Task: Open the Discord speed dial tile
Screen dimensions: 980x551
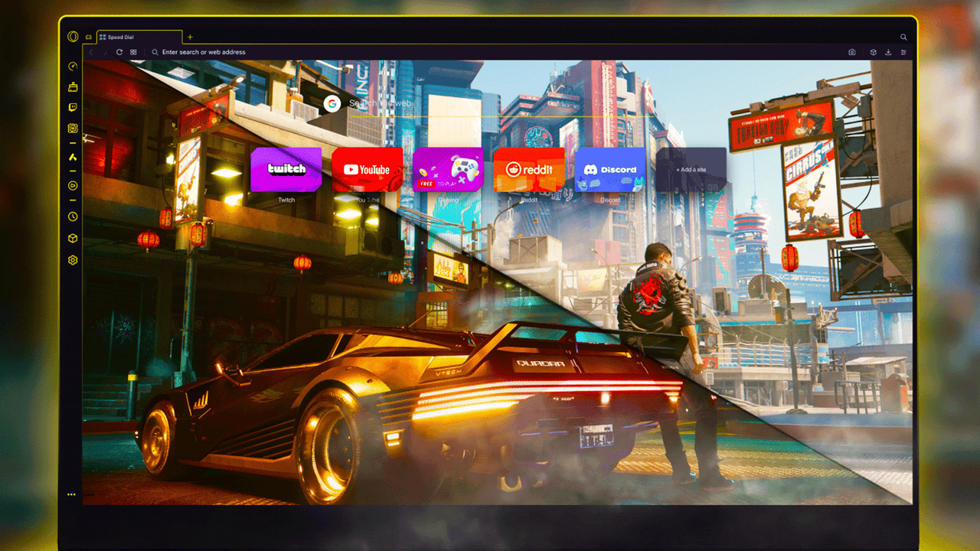Action: (610, 169)
